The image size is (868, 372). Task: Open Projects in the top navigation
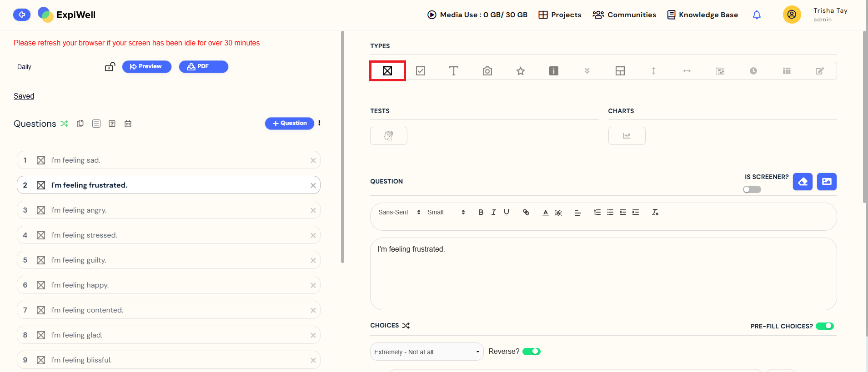560,15
